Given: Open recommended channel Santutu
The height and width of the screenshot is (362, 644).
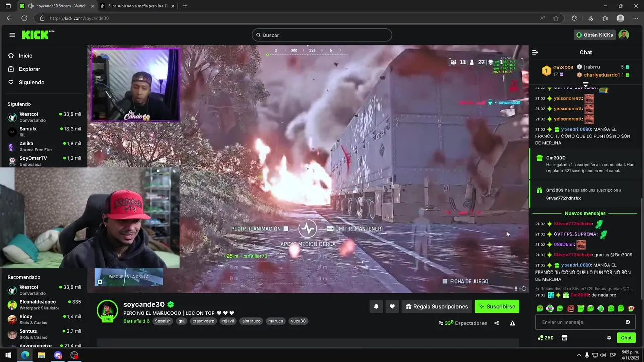Looking at the screenshot, I should [x=44, y=334].
